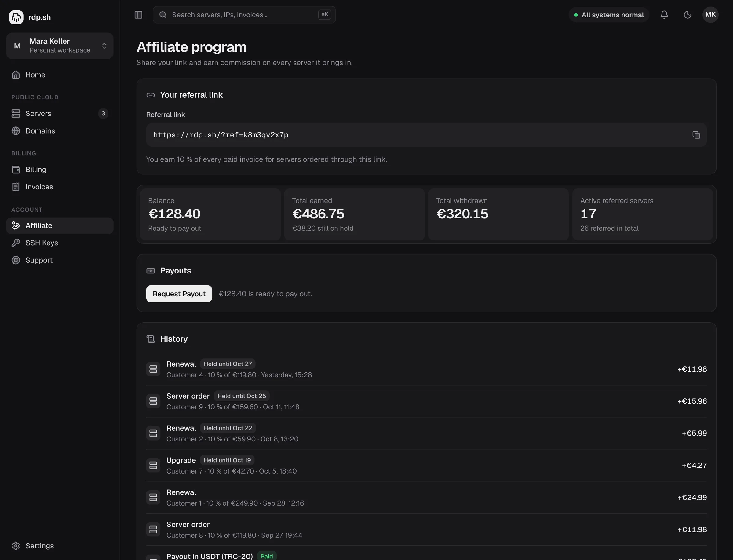Click the Held until Oct 27 badge
Viewport: 733px width, 560px height.
click(x=228, y=364)
